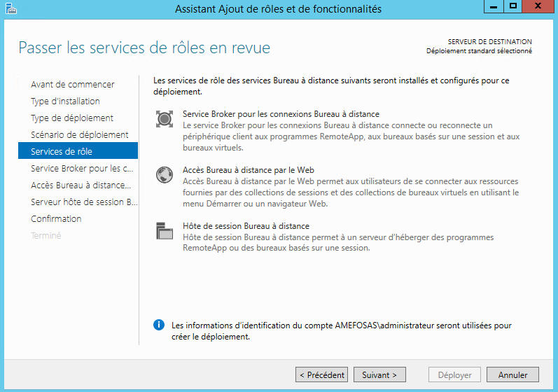Click the AMEFOSAS\administrateur credentials message
558x392 pixels.
342,331
